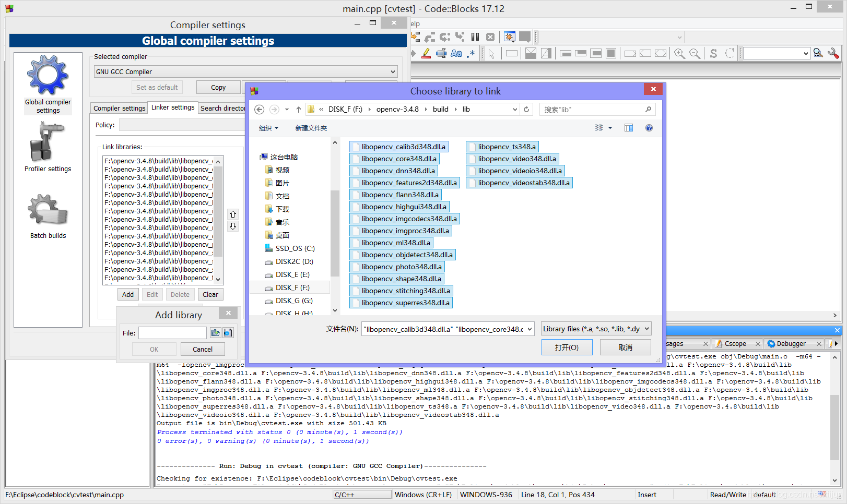Image resolution: width=847 pixels, height=504 pixels.
Task: Toggle Match case Aa icon
Action: pos(456,53)
